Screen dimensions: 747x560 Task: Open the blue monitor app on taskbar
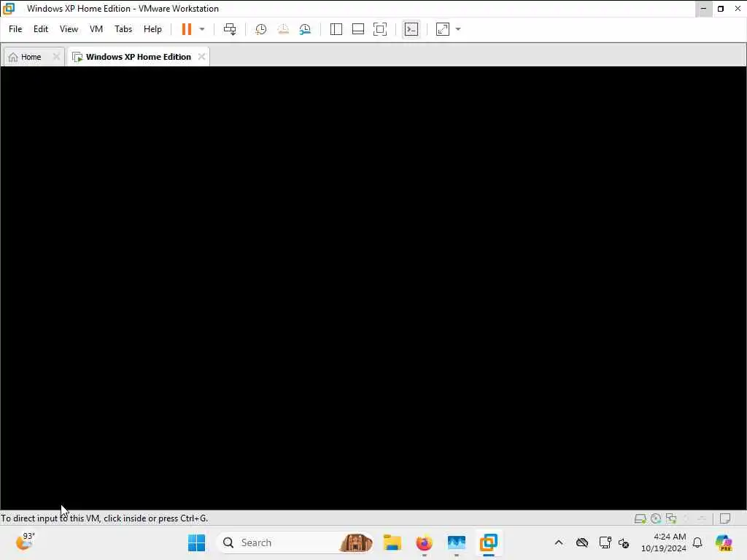pyautogui.click(x=456, y=542)
